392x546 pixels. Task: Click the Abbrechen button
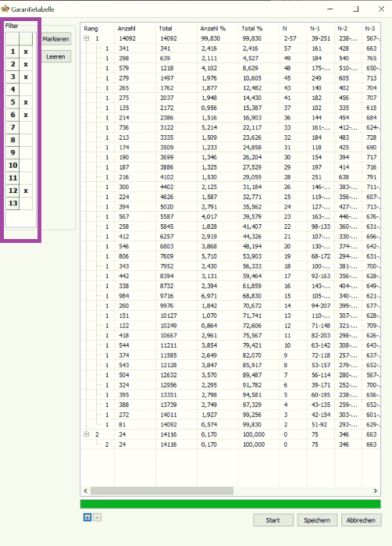(361, 520)
